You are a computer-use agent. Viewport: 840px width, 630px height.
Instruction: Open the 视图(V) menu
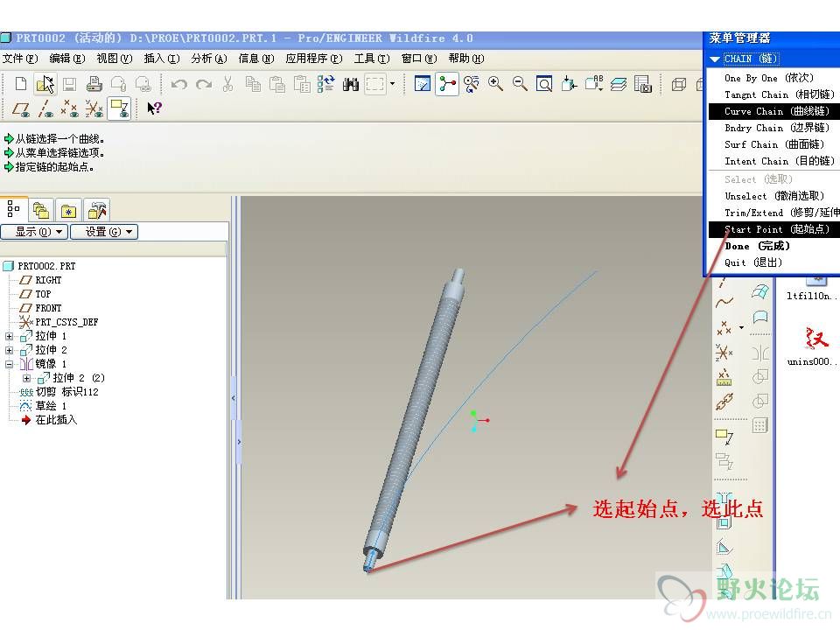click(x=114, y=59)
